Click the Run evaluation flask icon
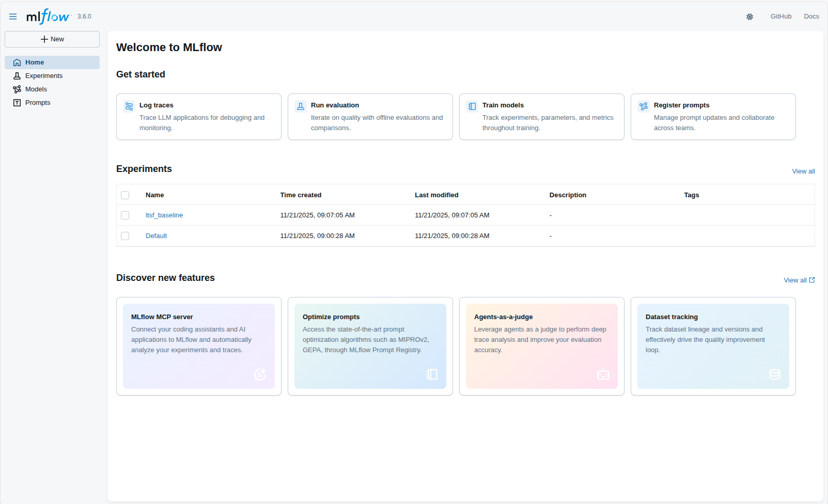Viewport: 828px width, 504px height. (301, 106)
